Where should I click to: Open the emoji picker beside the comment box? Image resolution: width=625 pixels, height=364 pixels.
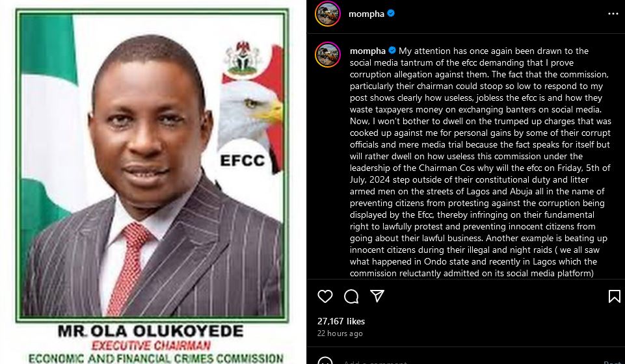click(x=325, y=361)
